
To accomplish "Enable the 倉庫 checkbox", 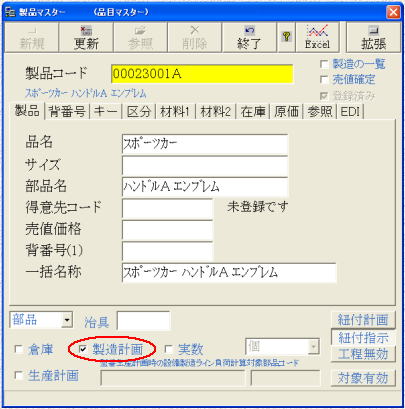I will click(x=19, y=349).
